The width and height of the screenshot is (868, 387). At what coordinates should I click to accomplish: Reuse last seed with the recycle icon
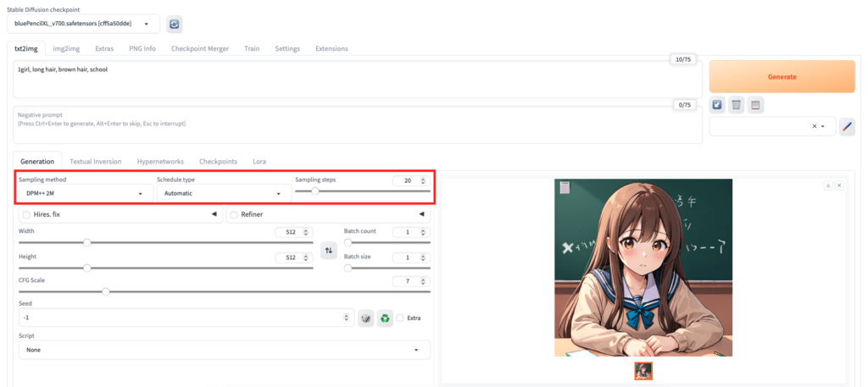click(x=385, y=318)
